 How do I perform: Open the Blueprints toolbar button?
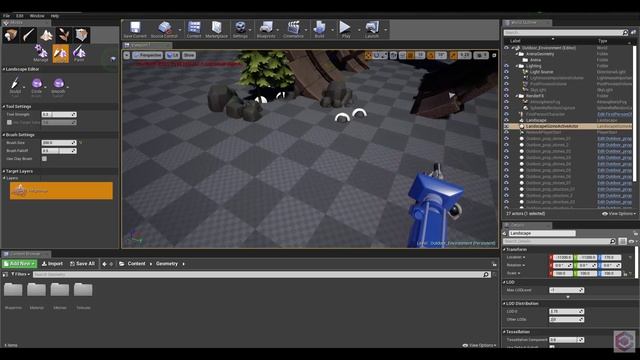266,29
